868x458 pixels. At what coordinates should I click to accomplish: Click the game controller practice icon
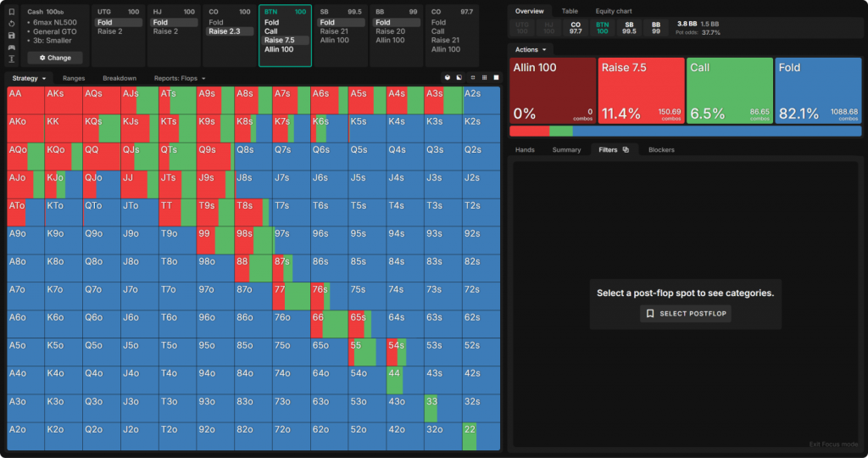click(11, 47)
